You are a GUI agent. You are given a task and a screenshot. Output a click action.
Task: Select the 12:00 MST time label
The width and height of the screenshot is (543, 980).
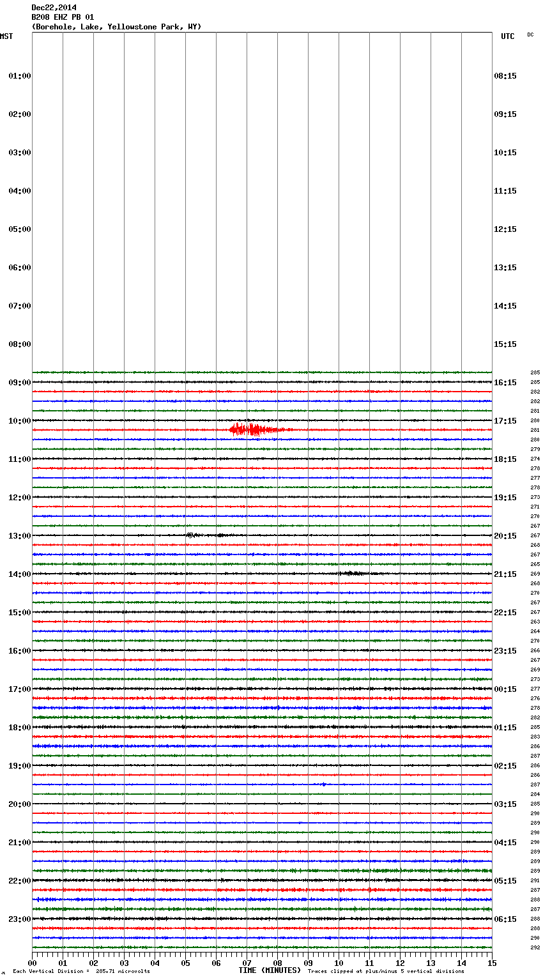point(20,498)
